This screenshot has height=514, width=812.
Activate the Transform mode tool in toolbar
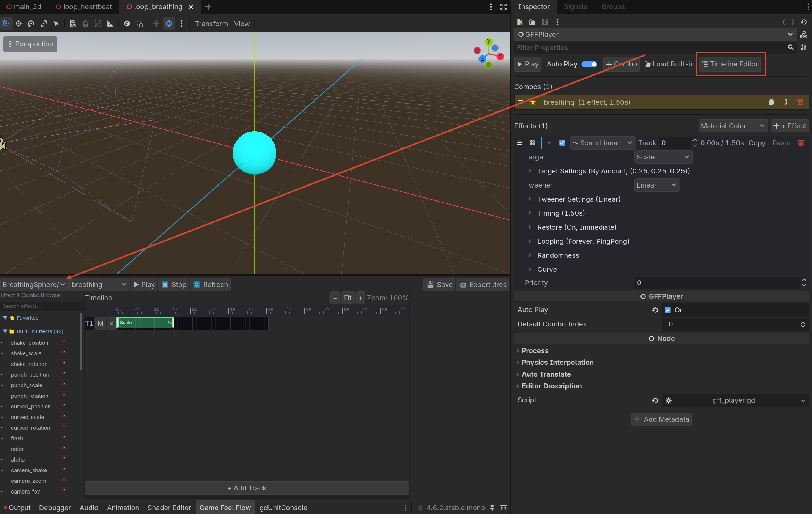tap(6, 24)
